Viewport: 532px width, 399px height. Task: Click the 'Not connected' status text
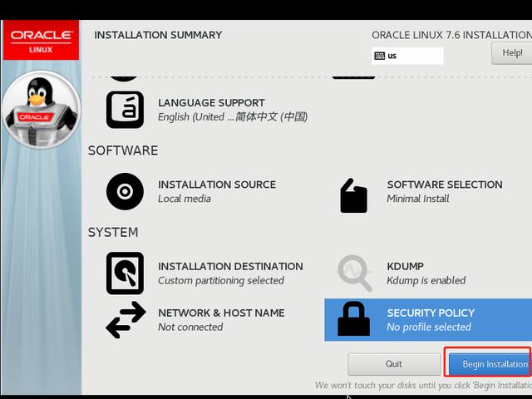190,327
